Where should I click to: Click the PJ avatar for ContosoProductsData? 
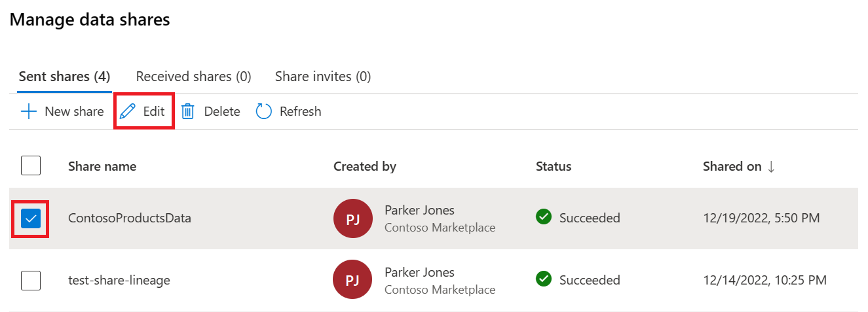tap(352, 218)
